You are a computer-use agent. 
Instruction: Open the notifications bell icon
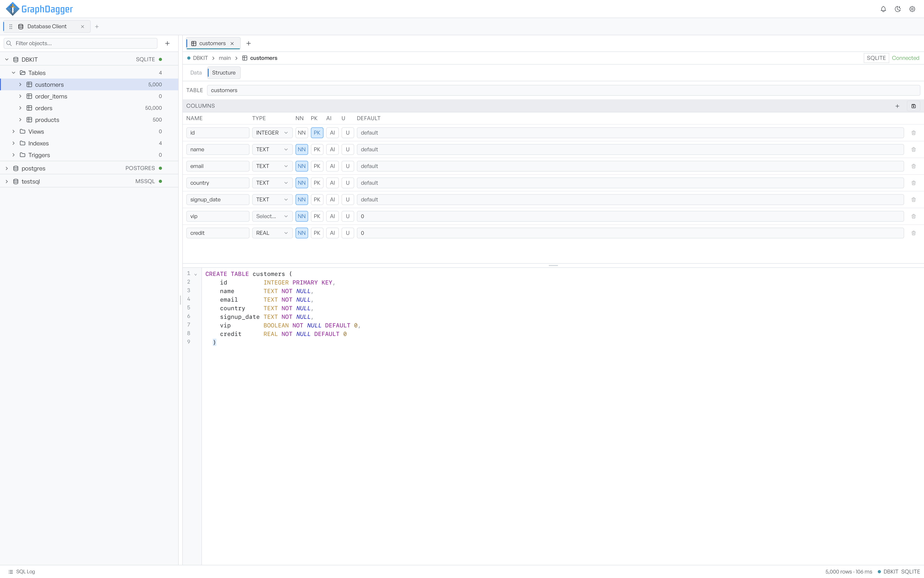click(883, 9)
